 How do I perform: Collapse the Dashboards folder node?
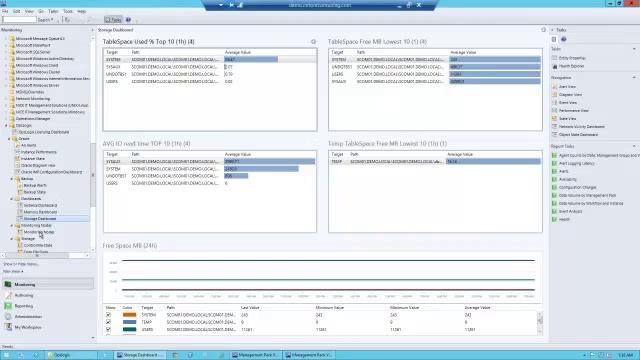(x=12, y=199)
